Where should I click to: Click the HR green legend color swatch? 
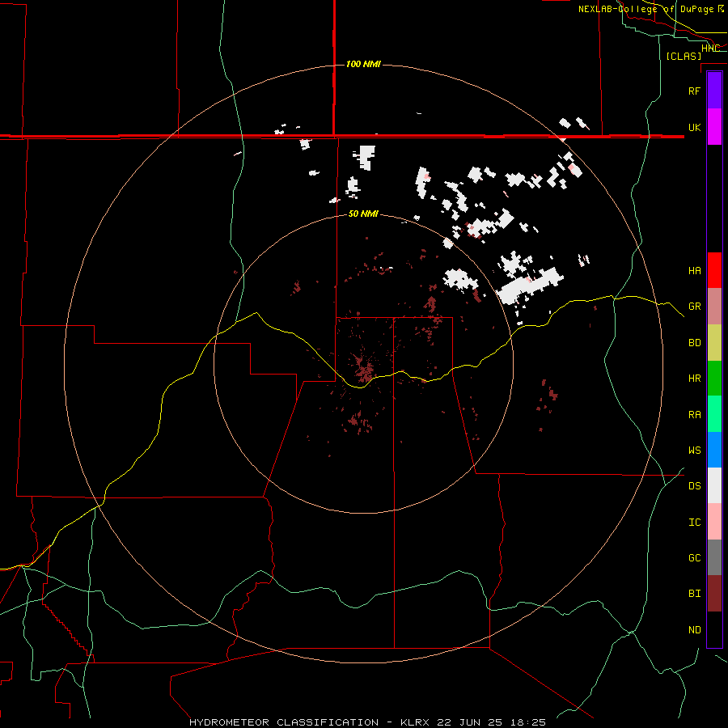[714, 379]
